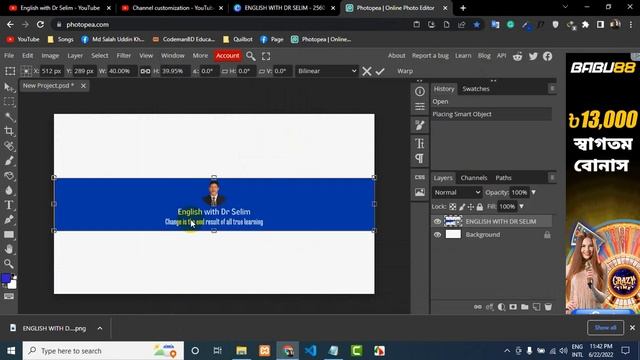Select the Move tool in left toolbar
Image resolution: width=640 pixels, height=360 pixels.
click(x=9, y=87)
